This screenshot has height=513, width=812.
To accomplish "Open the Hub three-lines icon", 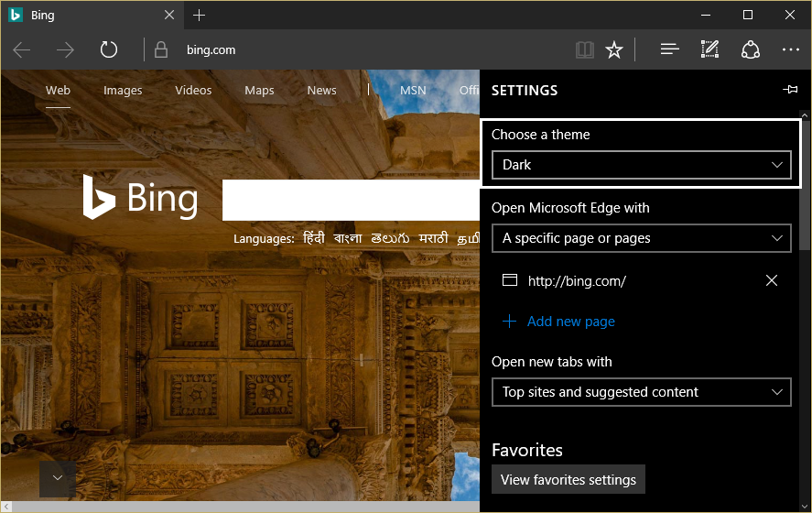I will (x=669, y=50).
